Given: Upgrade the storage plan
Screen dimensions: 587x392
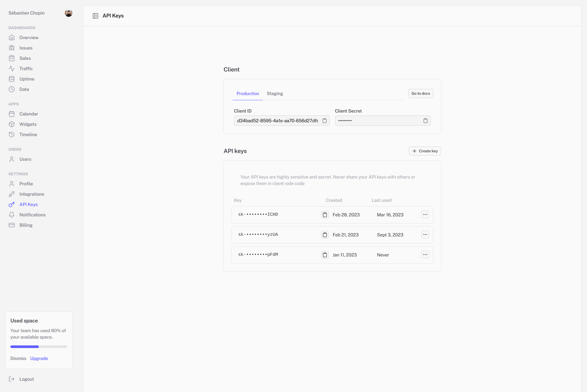Looking at the screenshot, I should pos(39,358).
